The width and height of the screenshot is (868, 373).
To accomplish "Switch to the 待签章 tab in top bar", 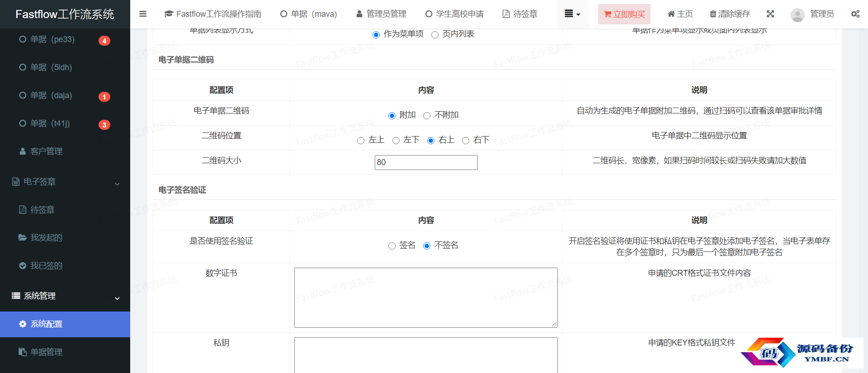I will click(x=520, y=14).
